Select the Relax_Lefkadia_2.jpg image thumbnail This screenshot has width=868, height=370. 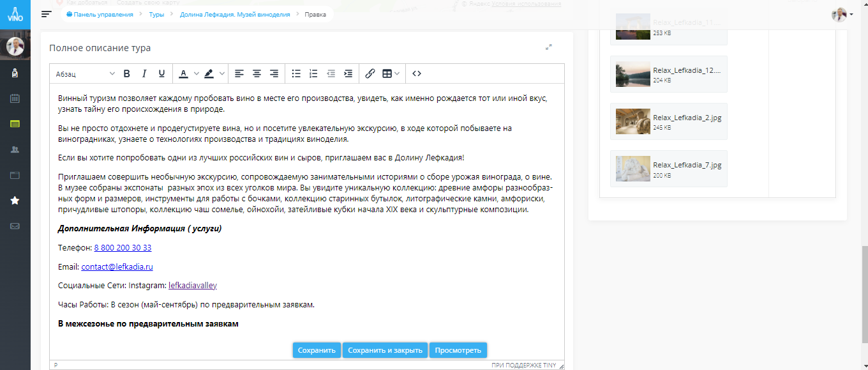(633, 121)
